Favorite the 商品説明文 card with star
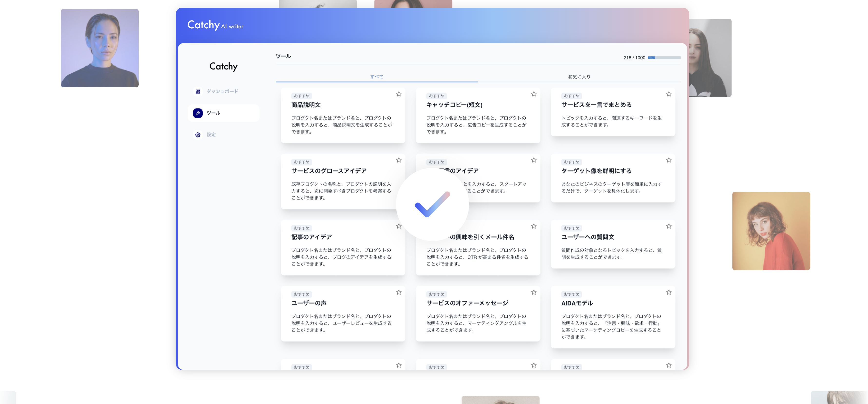The width and height of the screenshot is (868, 404). click(399, 94)
